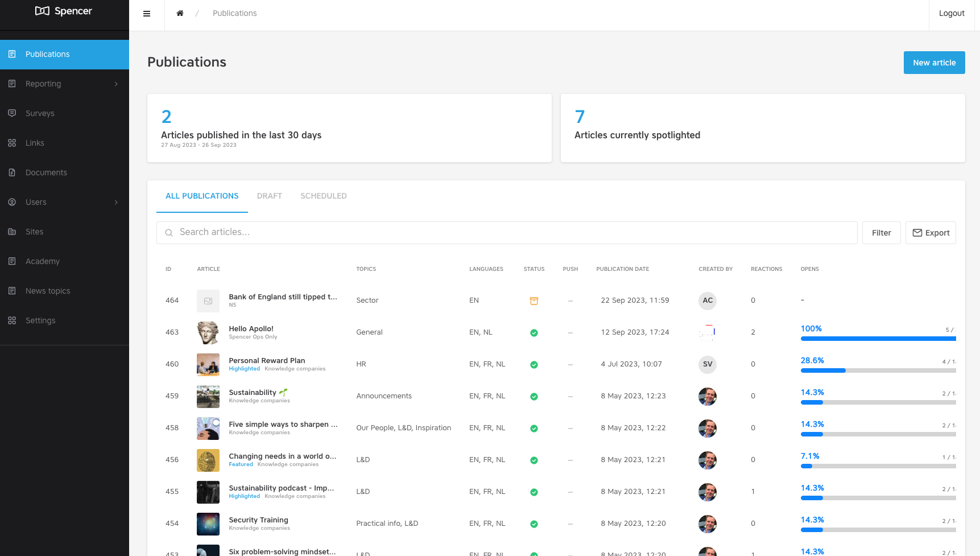Click the Reactions column header
The image size is (980, 556).
766,269
